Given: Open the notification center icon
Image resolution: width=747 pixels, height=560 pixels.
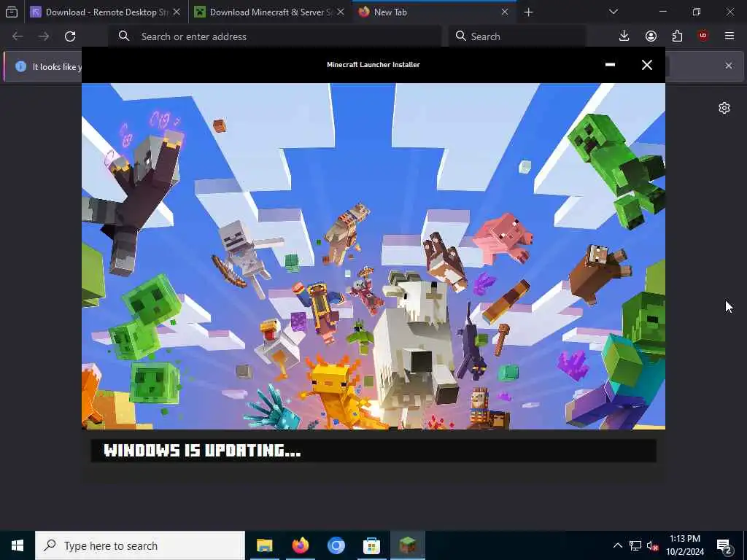Looking at the screenshot, I should pyautogui.click(x=724, y=546).
